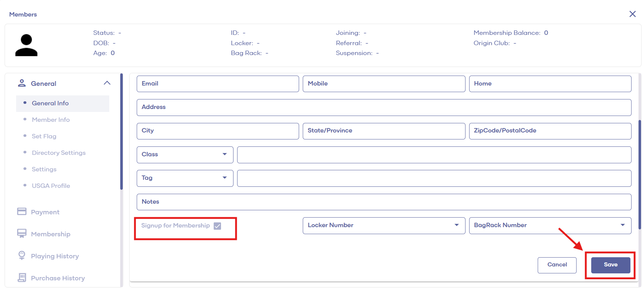Click the General person icon in sidebar
Image resolution: width=644 pixels, height=291 pixels.
tap(22, 83)
